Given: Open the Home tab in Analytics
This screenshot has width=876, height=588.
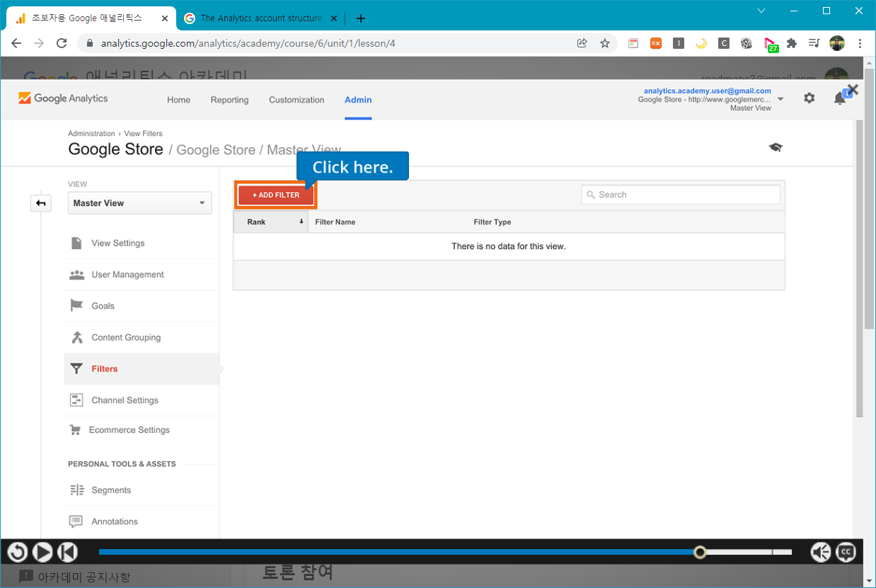Looking at the screenshot, I should click(178, 100).
